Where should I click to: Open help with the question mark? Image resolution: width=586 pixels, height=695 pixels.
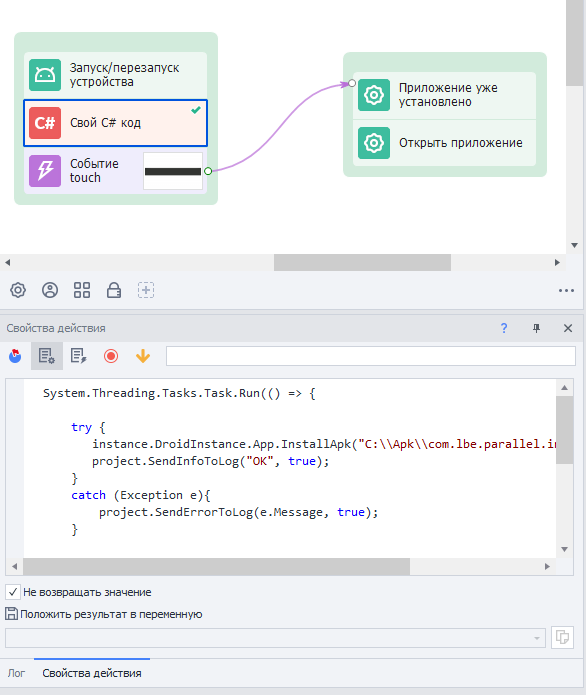pos(504,328)
